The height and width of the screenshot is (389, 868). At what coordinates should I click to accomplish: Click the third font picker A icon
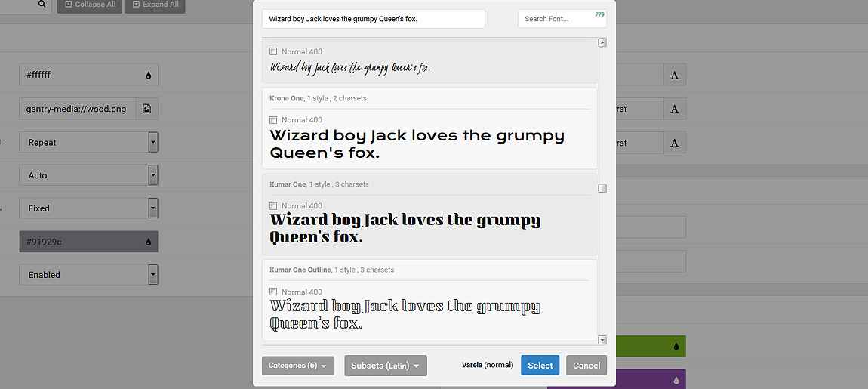point(675,143)
